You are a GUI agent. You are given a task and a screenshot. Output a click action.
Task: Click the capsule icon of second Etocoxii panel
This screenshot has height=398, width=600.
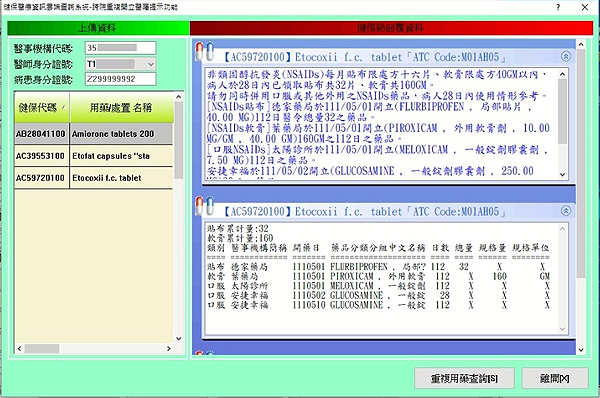tap(205, 206)
